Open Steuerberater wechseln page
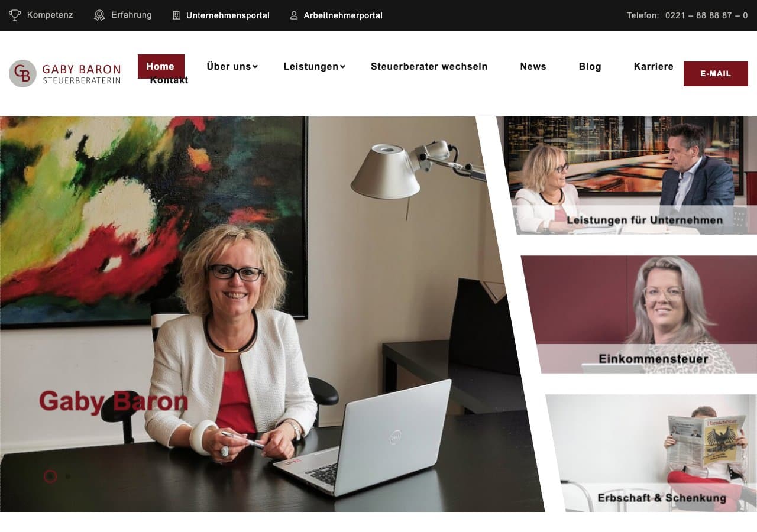757x532 pixels. 429,66
